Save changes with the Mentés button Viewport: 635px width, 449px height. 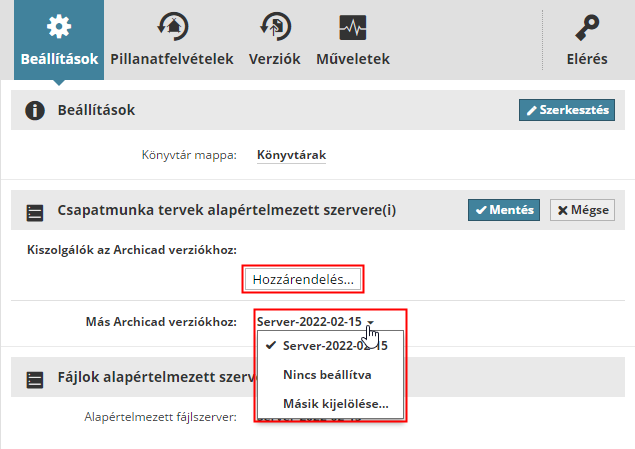(x=505, y=211)
